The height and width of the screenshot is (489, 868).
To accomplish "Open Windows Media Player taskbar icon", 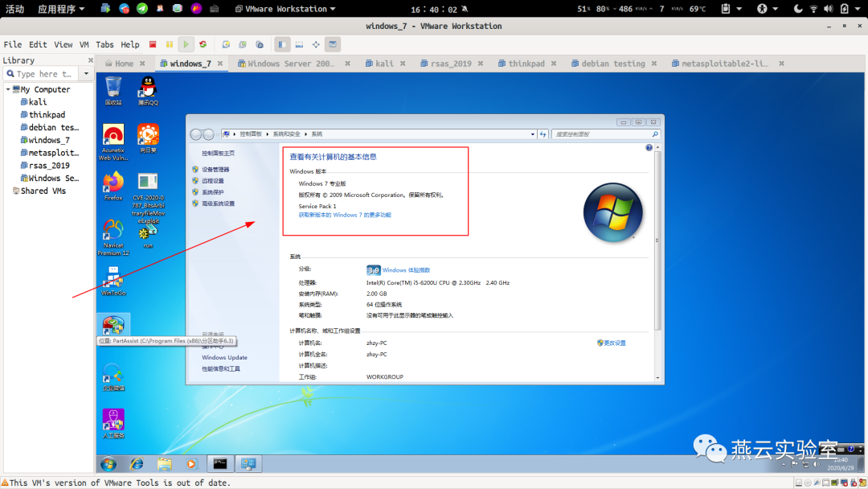I will click(191, 464).
